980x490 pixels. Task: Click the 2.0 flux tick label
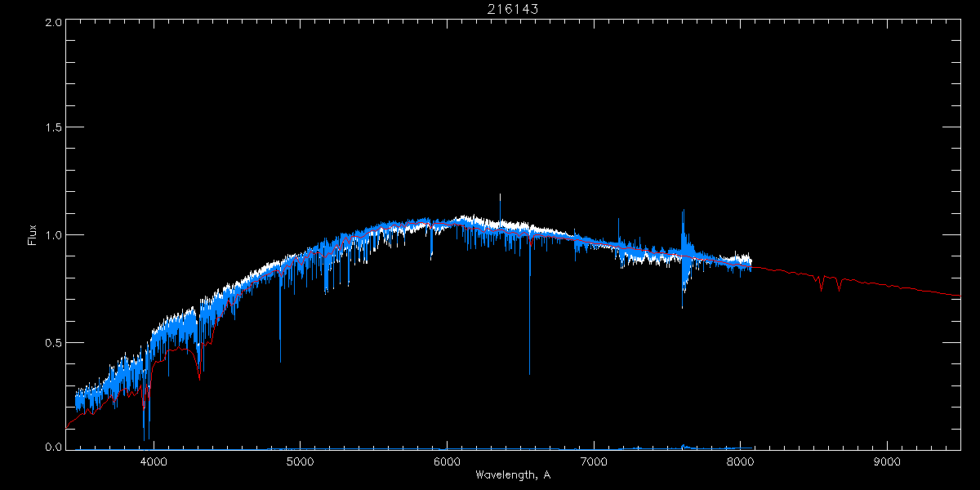click(53, 23)
